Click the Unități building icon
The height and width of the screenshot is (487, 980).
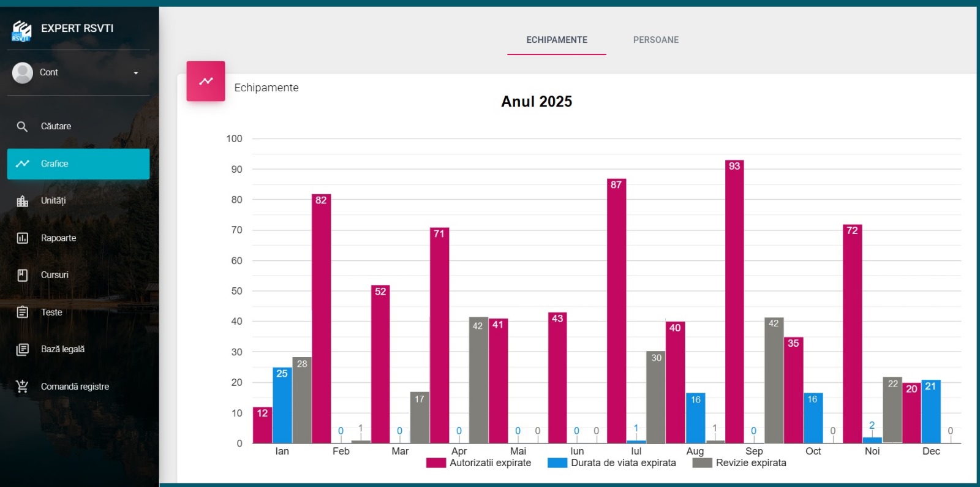pos(23,201)
